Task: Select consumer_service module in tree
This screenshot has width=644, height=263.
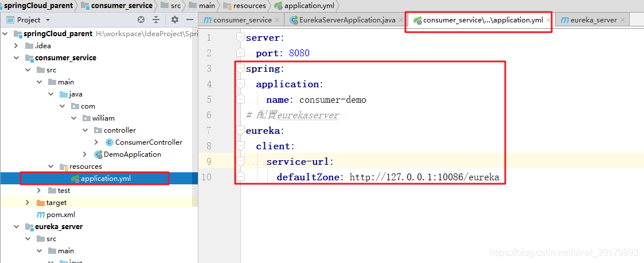Action: (61, 58)
